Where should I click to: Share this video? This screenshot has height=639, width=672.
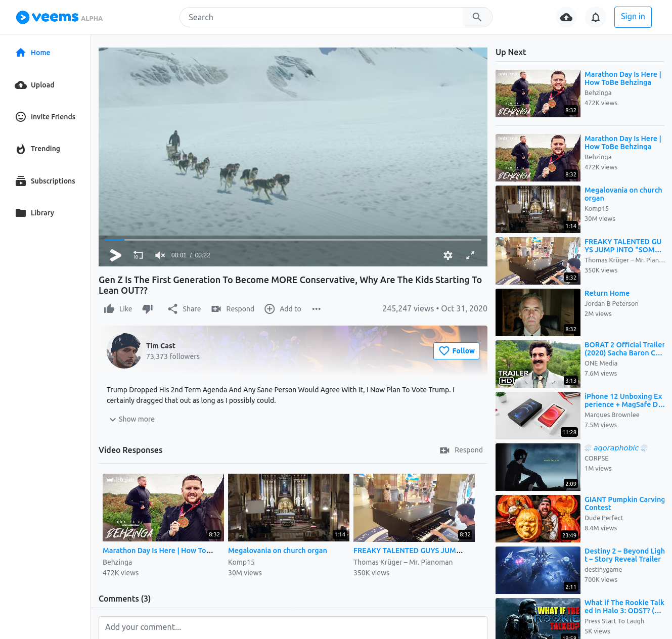[184, 309]
